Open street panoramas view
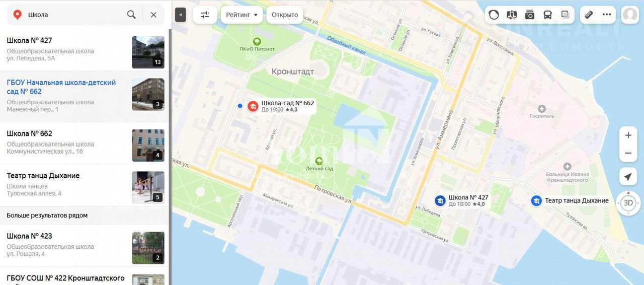 click(512, 15)
